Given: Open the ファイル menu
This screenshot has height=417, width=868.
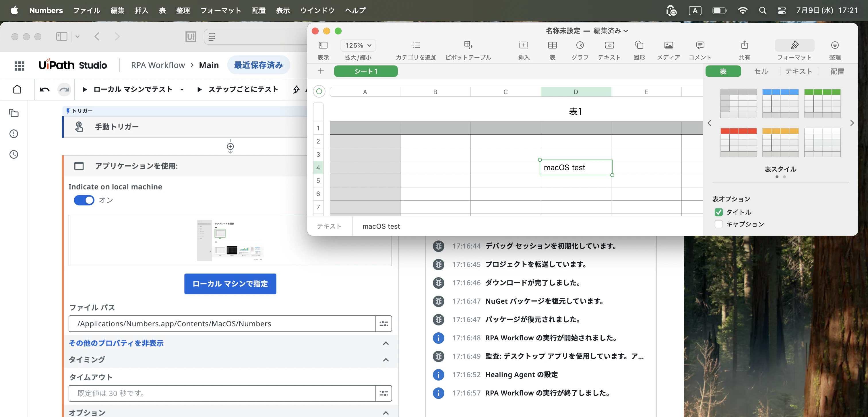Looking at the screenshot, I should (x=87, y=10).
